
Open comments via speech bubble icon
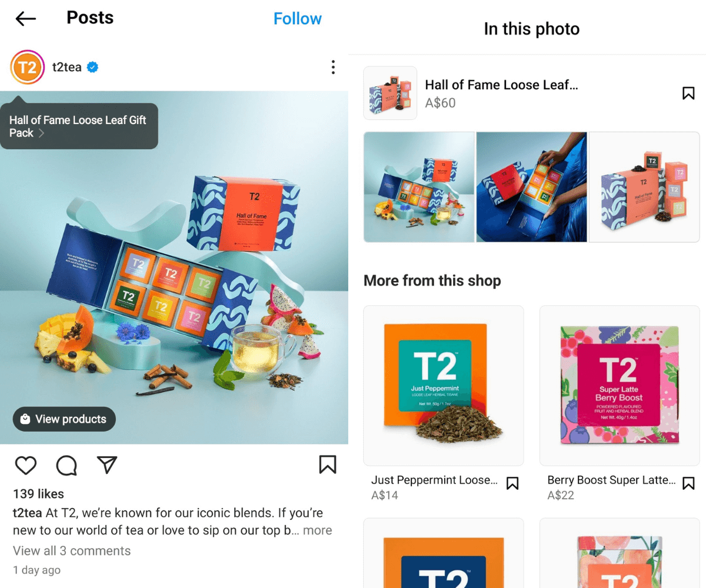66,465
